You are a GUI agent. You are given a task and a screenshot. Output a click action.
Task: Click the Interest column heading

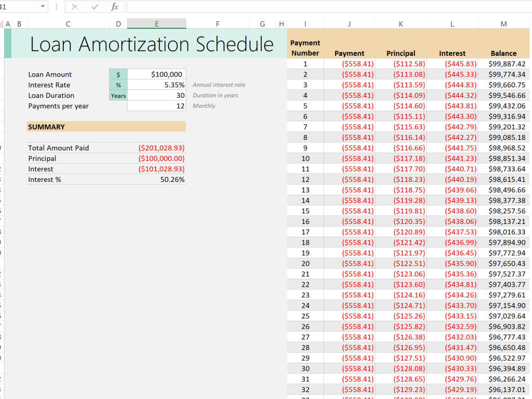(452, 53)
